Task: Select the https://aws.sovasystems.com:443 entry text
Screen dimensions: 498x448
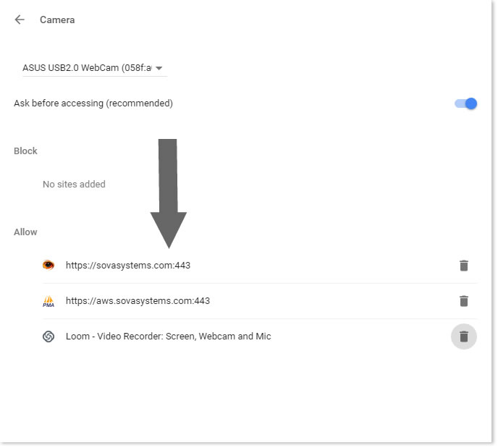Action: (x=138, y=301)
